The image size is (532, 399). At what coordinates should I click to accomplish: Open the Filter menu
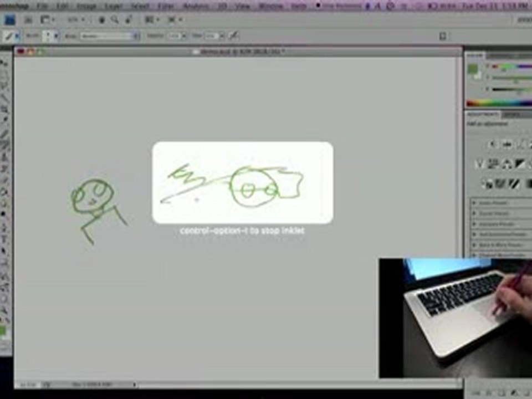(166, 6)
